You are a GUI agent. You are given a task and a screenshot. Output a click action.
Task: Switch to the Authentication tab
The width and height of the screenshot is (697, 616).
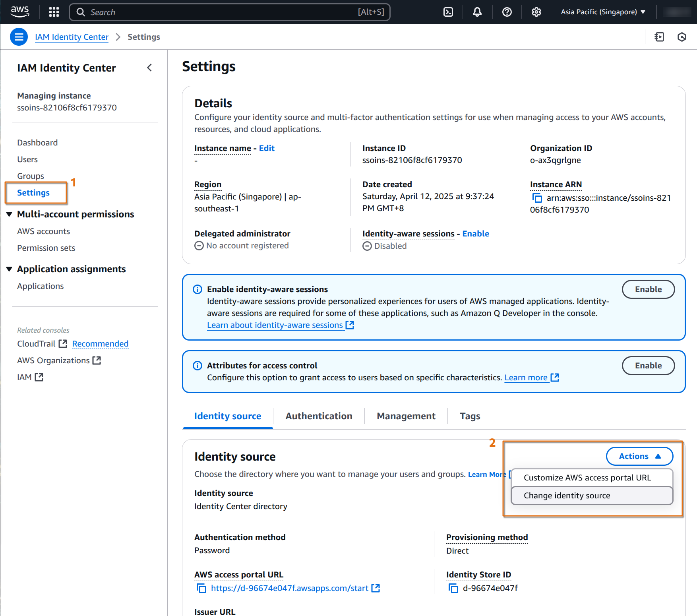pos(319,416)
